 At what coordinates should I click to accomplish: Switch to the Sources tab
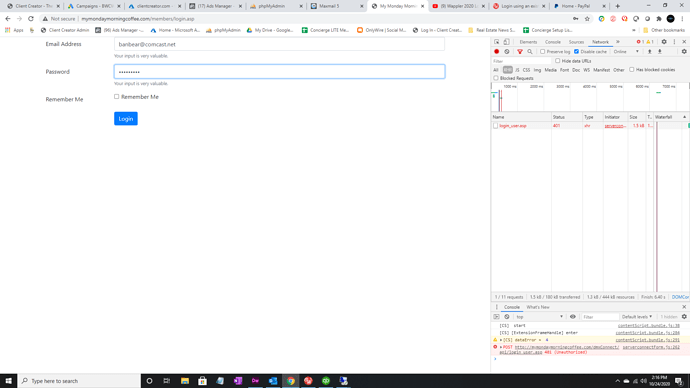coord(576,42)
